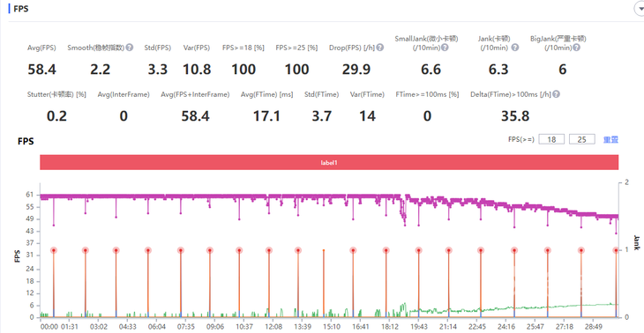
Task: Click the Jank value 6.3
Action: click(x=499, y=70)
